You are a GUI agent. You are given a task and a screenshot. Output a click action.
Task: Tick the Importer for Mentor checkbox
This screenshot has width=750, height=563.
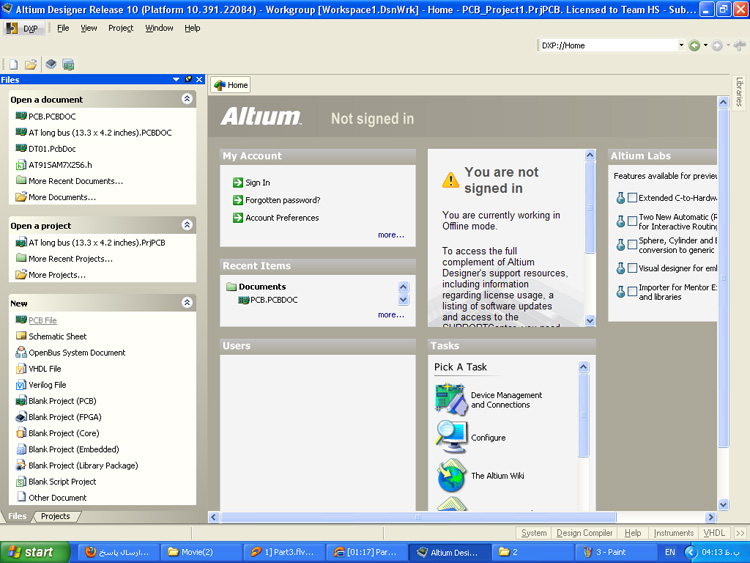[x=632, y=291]
